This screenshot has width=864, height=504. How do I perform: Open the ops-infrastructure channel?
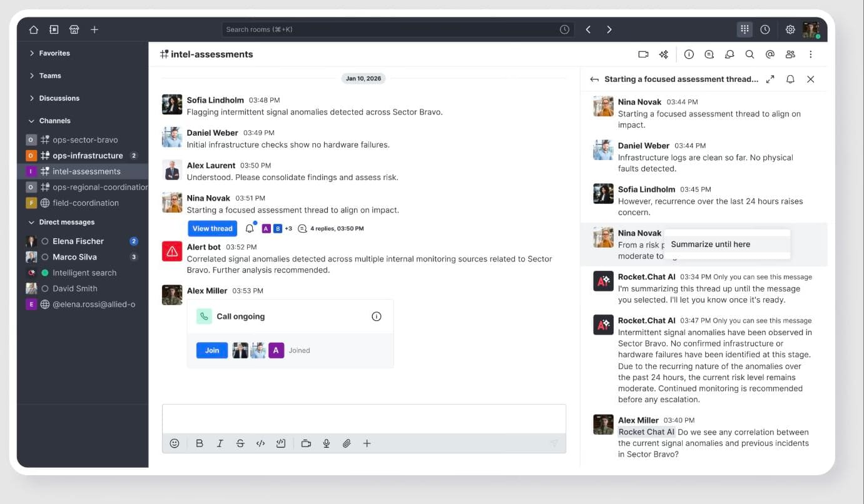point(83,156)
